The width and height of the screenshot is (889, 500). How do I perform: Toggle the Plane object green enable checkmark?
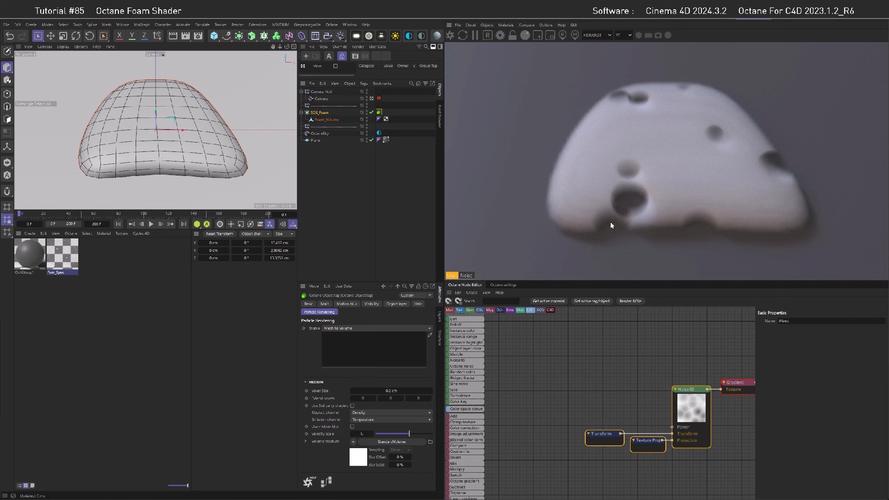[372, 140]
